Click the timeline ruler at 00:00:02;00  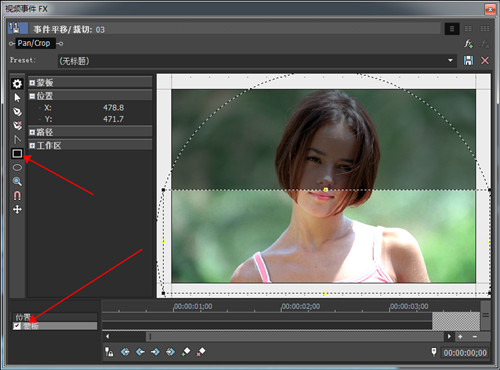click(x=301, y=306)
